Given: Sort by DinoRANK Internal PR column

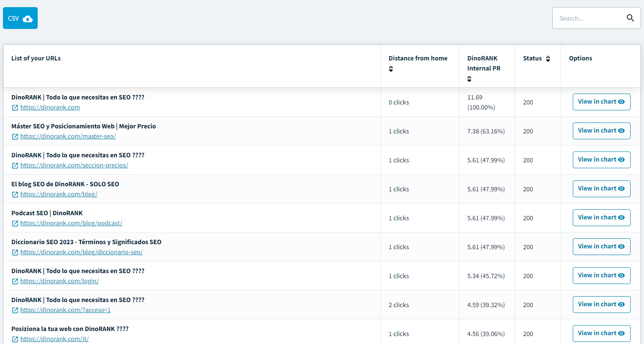Looking at the screenshot, I should tap(469, 79).
